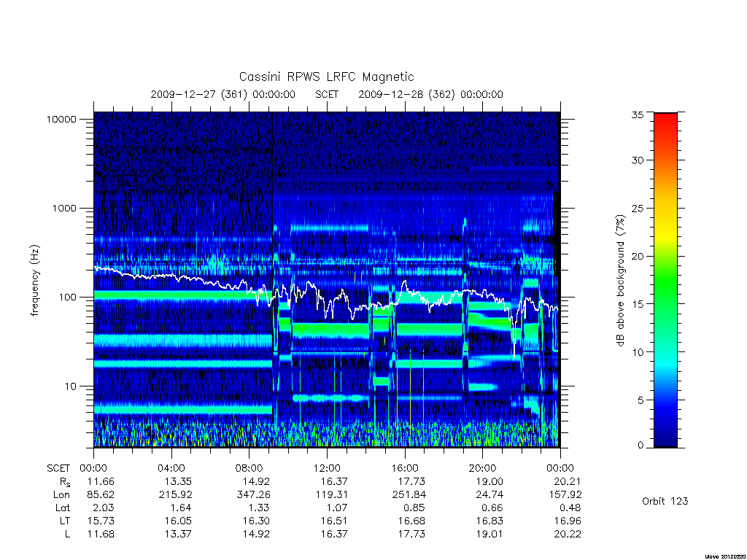Click the Lat value '1.64'
The image size is (747, 560).
(182, 507)
